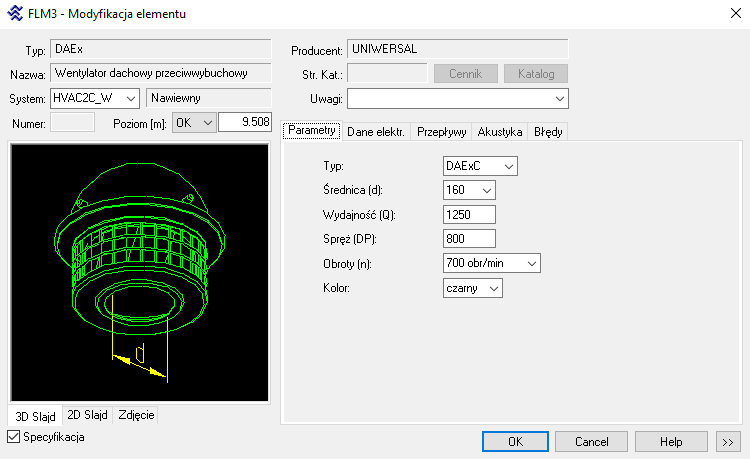
Task: Open the Błędy tab
Action: click(x=548, y=131)
